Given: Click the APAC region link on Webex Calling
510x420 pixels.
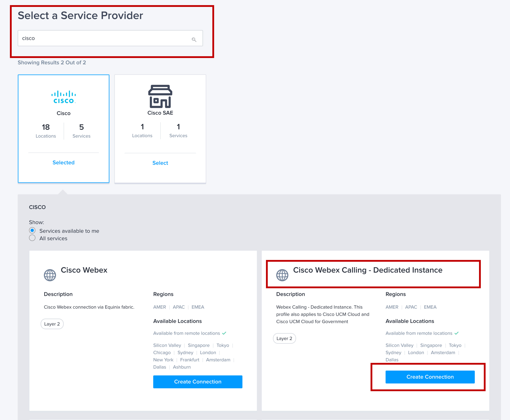Looking at the screenshot, I should [410, 307].
